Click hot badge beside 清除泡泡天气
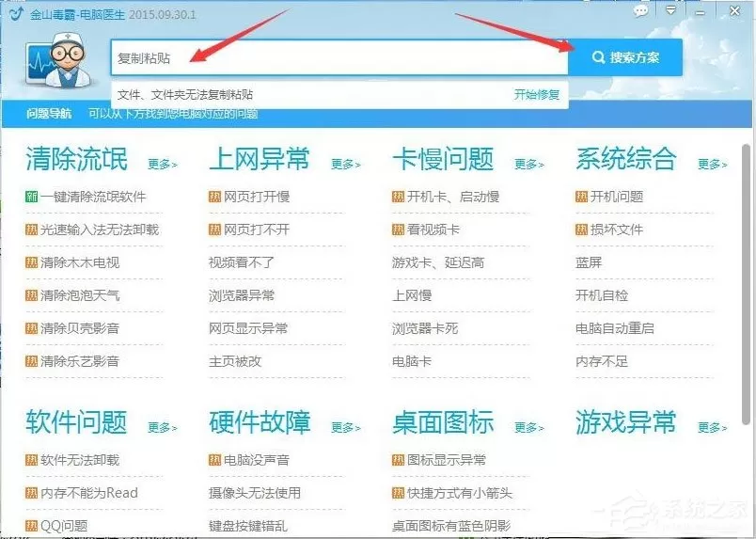This screenshot has height=539, width=756. click(31, 295)
